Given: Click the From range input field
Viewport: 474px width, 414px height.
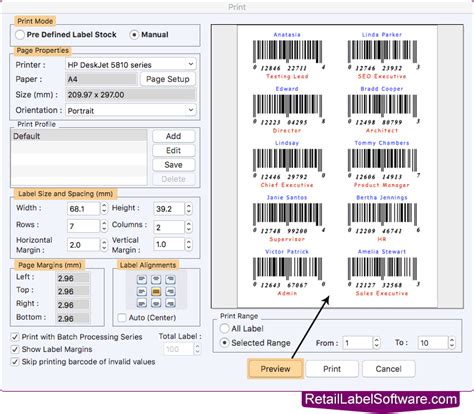Looking at the screenshot, I should pos(357,343).
